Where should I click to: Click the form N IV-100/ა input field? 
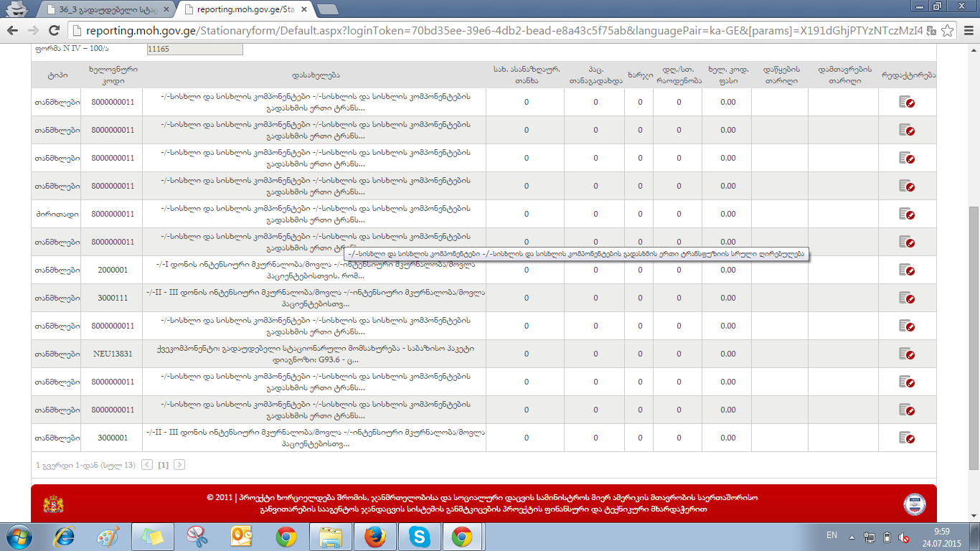point(194,49)
